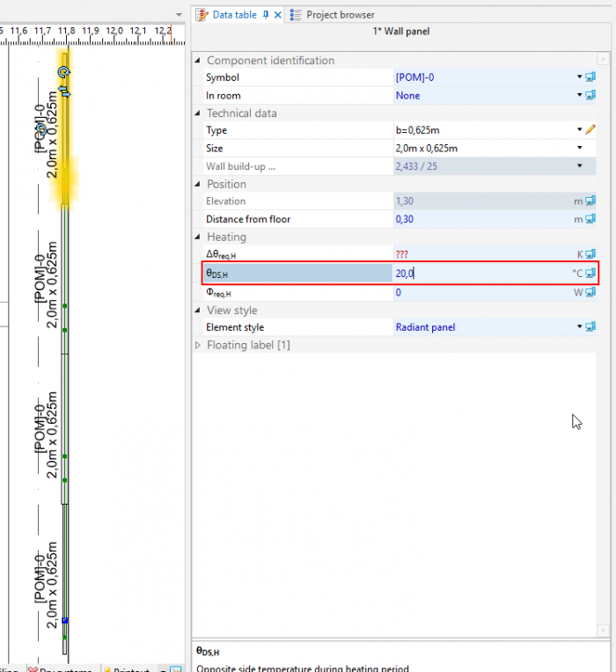Expand the Floating label [1] section
This screenshot has height=672, width=616.
click(198, 345)
